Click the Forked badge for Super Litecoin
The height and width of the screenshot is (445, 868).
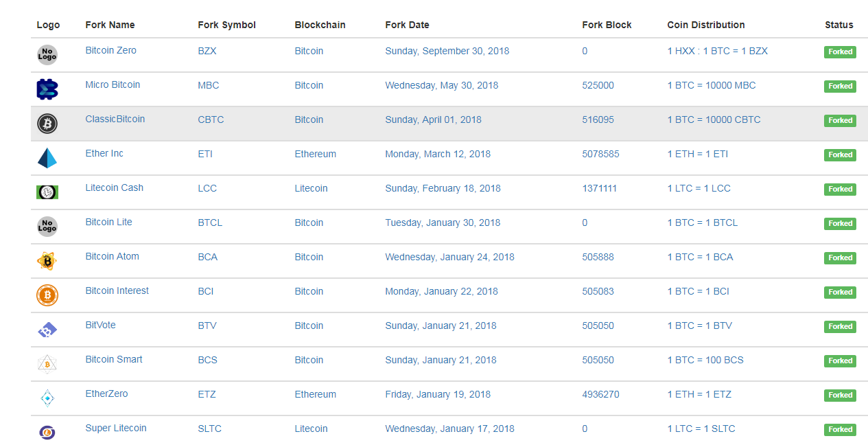tap(840, 429)
